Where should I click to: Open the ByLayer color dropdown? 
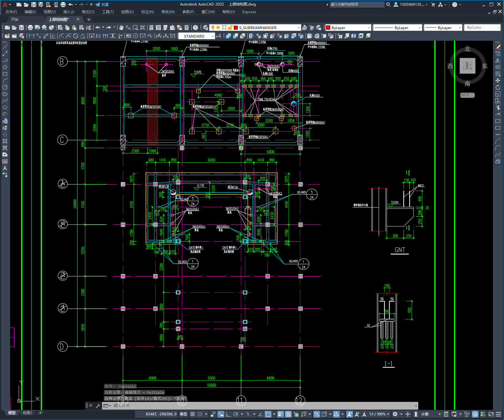(369, 28)
